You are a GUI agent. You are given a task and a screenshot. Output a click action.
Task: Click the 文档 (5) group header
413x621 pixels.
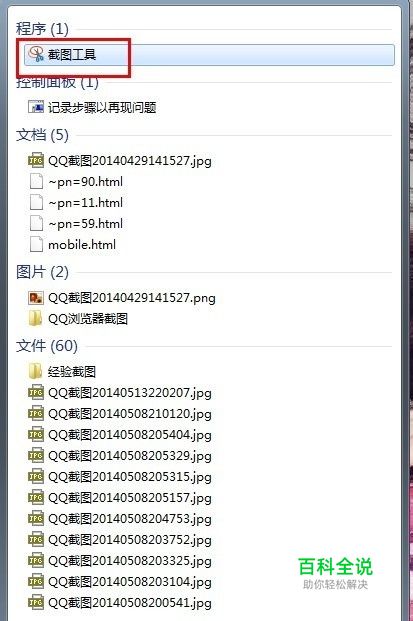click(42, 135)
